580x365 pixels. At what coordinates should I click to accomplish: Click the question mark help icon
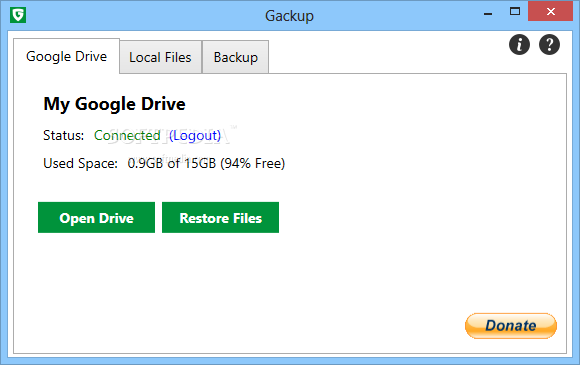pyautogui.click(x=549, y=45)
